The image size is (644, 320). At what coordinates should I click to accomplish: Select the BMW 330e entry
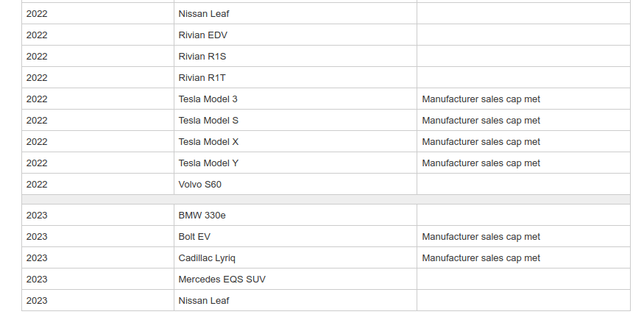[x=295, y=215]
